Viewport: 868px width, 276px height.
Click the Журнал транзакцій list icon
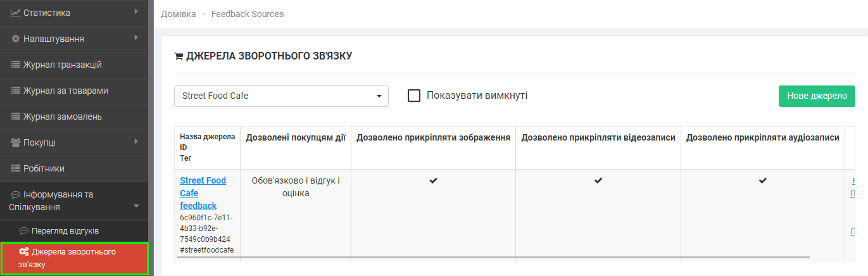click(16, 65)
